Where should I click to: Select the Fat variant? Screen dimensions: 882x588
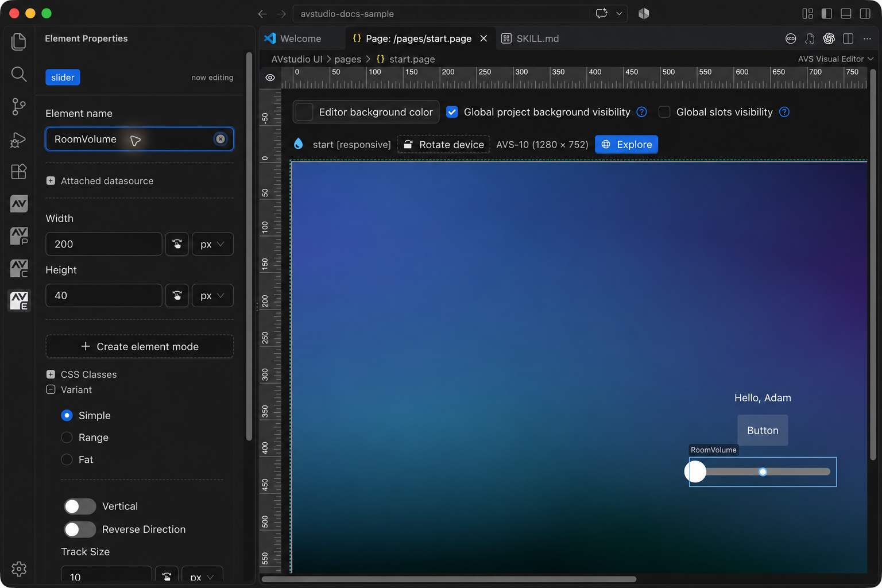[67, 459]
